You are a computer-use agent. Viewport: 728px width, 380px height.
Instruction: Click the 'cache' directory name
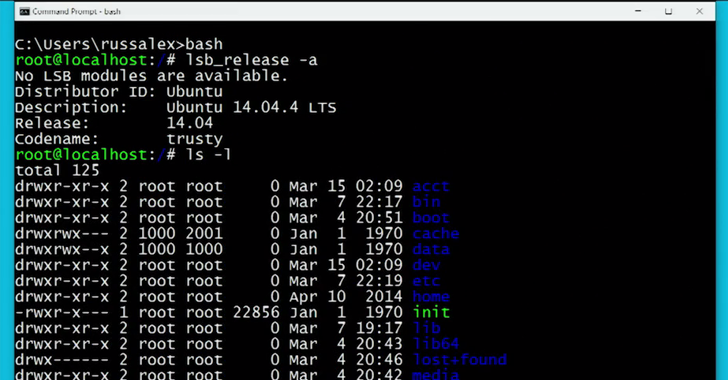coord(436,234)
